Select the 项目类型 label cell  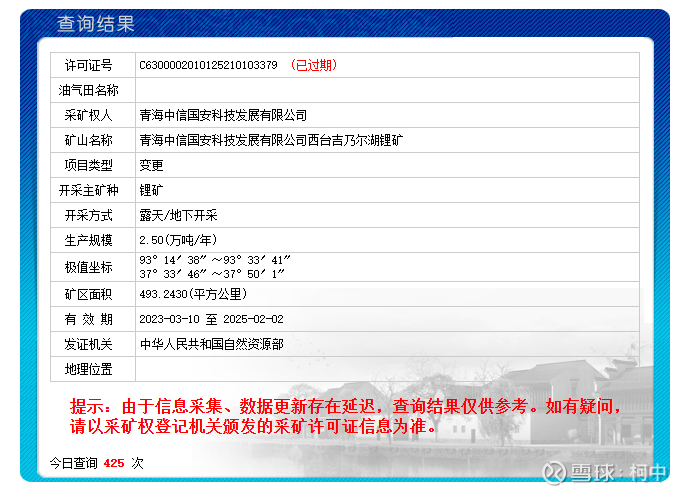point(93,165)
